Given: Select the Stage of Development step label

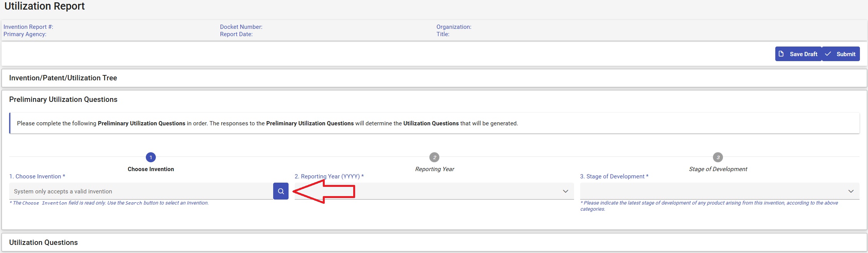Looking at the screenshot, I should [718, 169].
